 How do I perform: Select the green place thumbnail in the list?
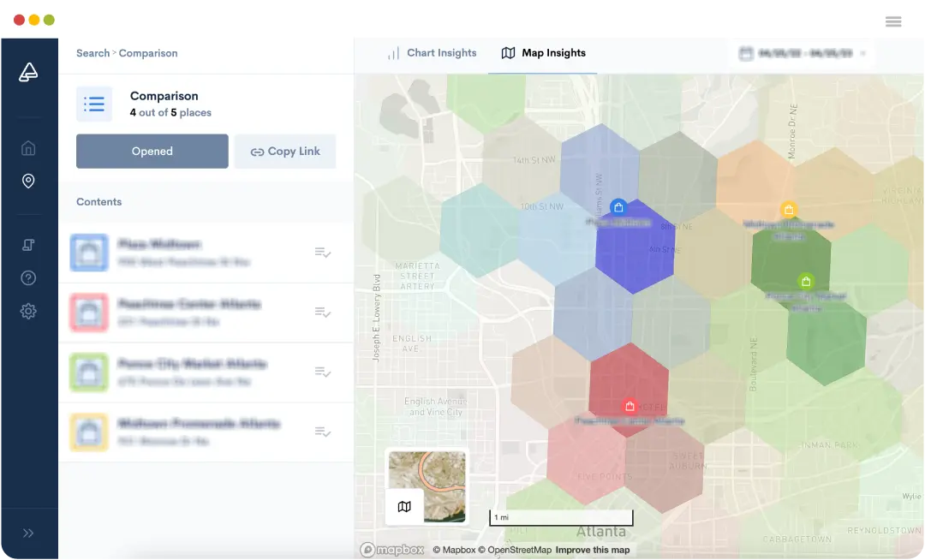(89, 372)
